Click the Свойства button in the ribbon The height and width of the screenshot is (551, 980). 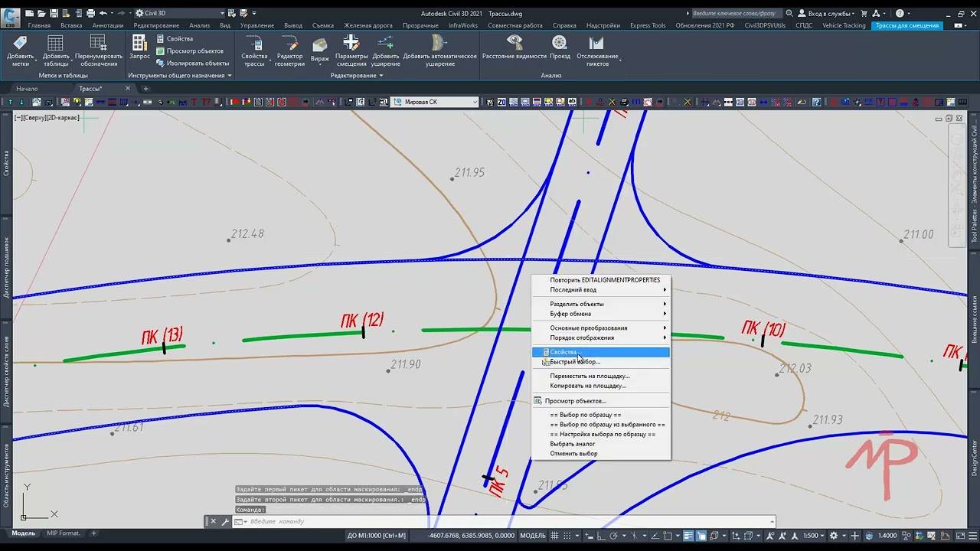pyautogui.click(x=175, y=38)
